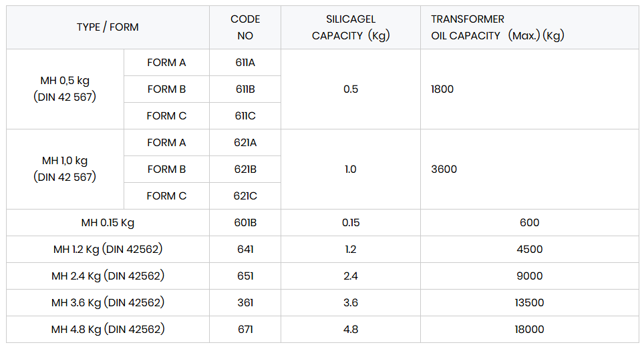Select the MH 0,5 kg (DIN 42 567) cell

pos(65,89)
